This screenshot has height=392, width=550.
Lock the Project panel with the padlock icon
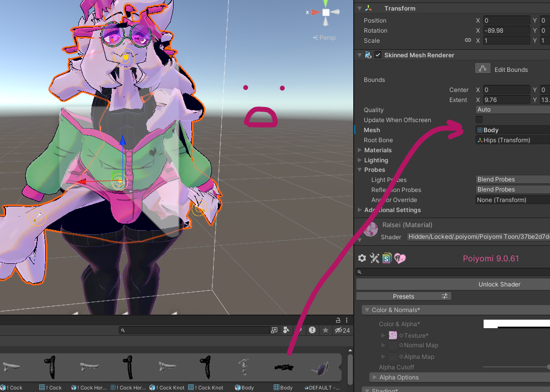[338, 320]
